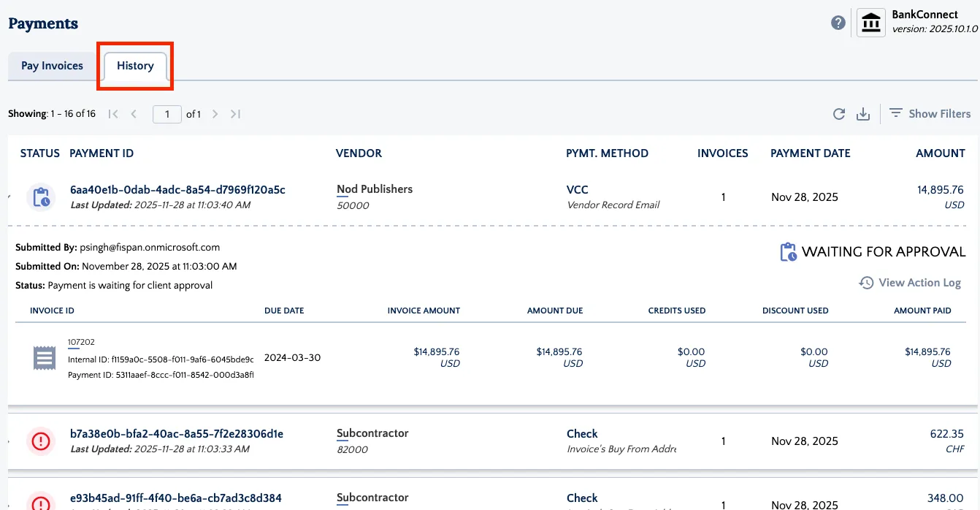Jump to the last page of results
Image resolution: width=980 pixels, height=510 pixels.
235,114
